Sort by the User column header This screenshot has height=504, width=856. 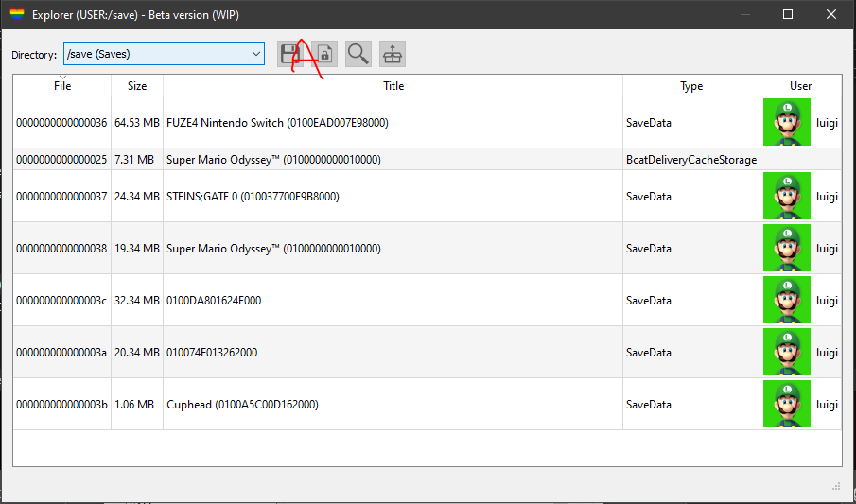pyautogui.click(x=800, y=86)
